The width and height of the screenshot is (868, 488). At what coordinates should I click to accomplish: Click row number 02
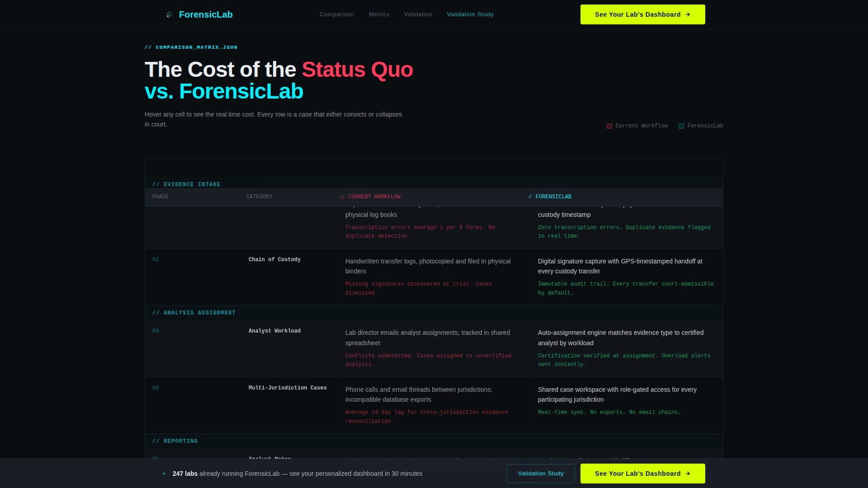pos(156,259)
